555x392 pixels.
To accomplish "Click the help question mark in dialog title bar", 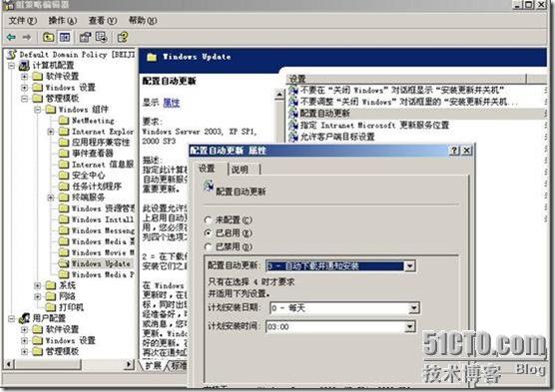I will click(x=454, y=151).
